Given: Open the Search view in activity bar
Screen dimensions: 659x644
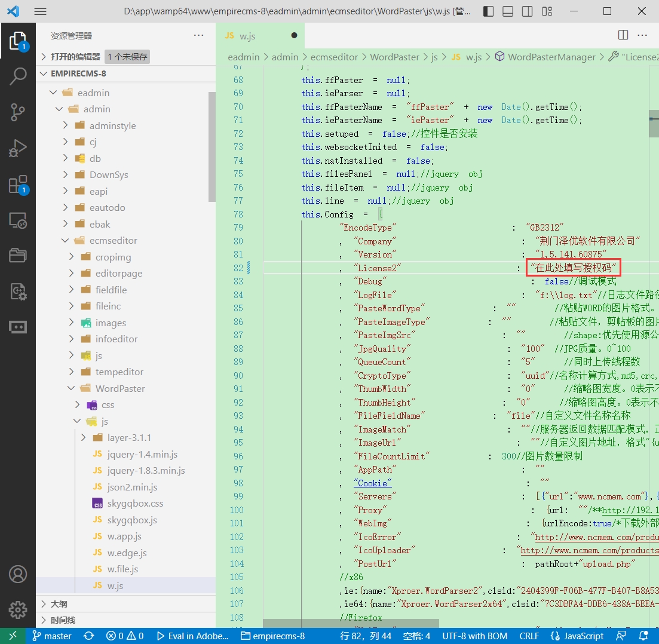Looking at the screenshot, I should click(18, 76).
